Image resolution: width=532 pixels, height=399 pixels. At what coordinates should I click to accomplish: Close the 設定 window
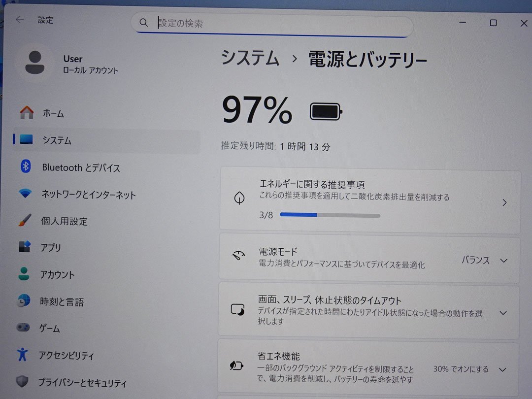(x=524, y=23)
